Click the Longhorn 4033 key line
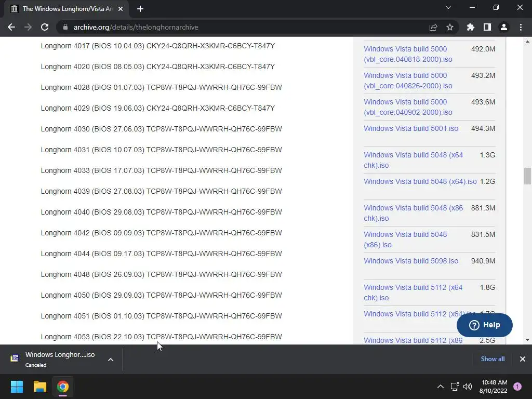The height and width of the screenshot is (399, 532). (x=161, y=170)
